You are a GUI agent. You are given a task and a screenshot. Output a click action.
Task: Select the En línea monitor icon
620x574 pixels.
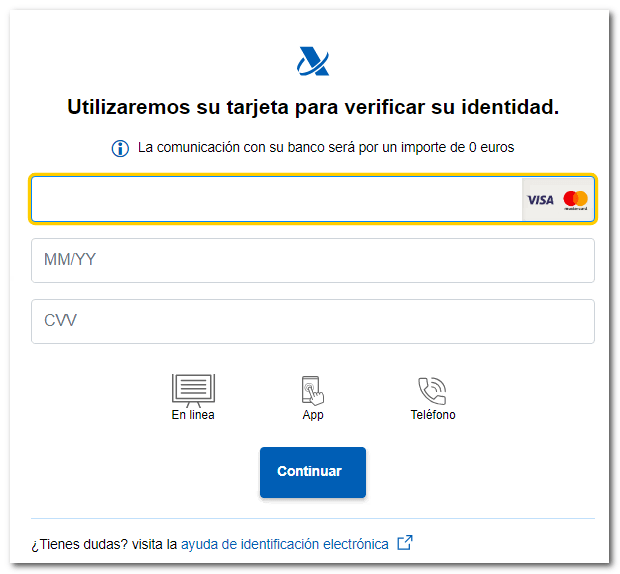(x=193, y=390)
